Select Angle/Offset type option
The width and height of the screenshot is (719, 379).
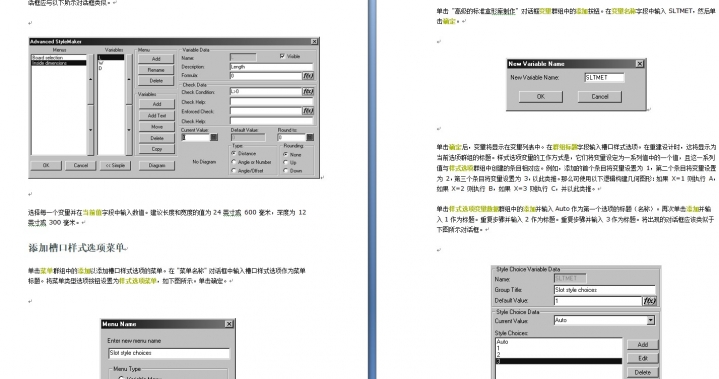[x=234, y=170]
